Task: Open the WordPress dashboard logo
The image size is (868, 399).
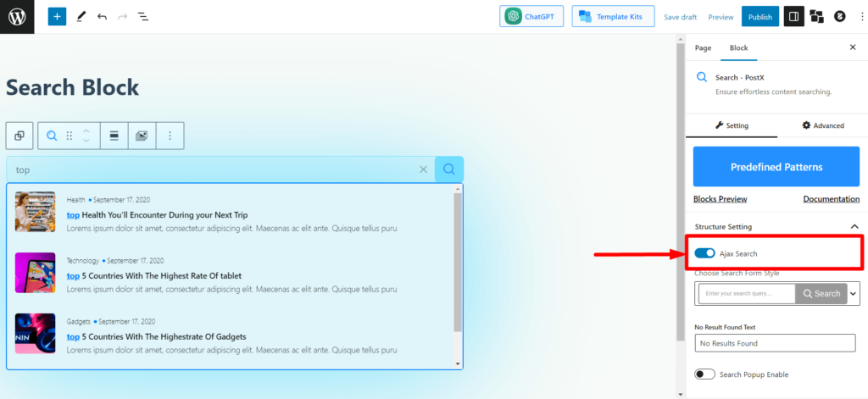Action: (17, 17)
